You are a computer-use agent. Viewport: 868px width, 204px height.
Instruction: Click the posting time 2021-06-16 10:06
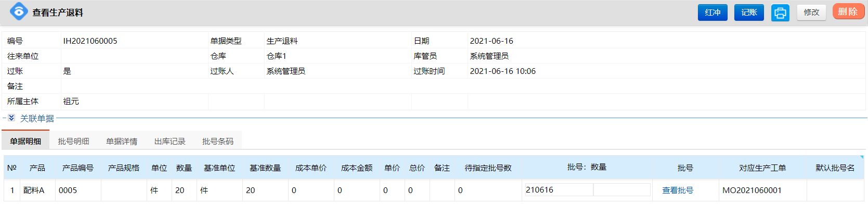coord(502,71)
